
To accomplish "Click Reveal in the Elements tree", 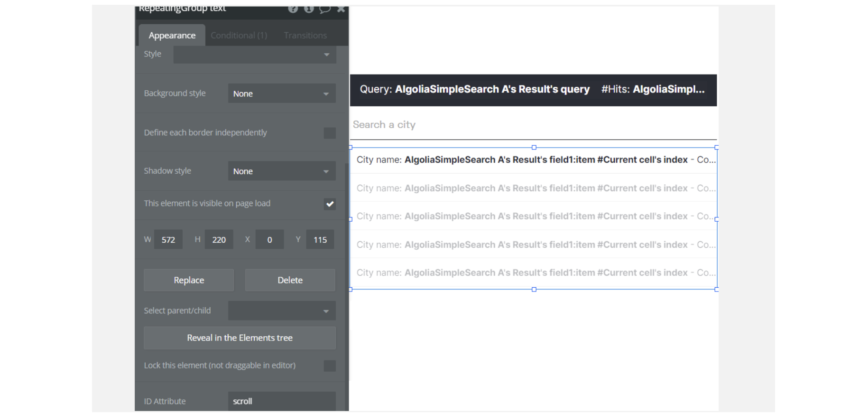I will [x=240, y=338].
